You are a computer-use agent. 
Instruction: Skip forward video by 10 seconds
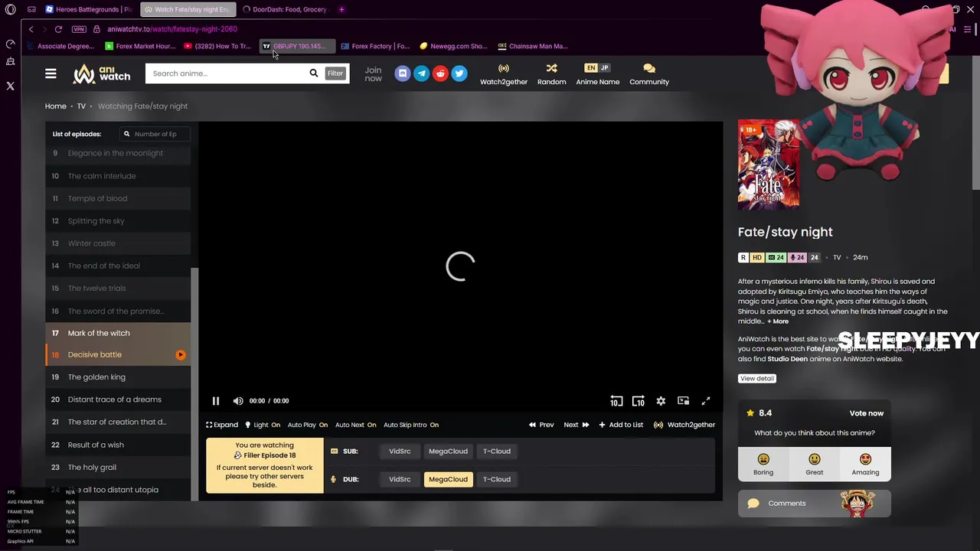(x=638, y=401)
